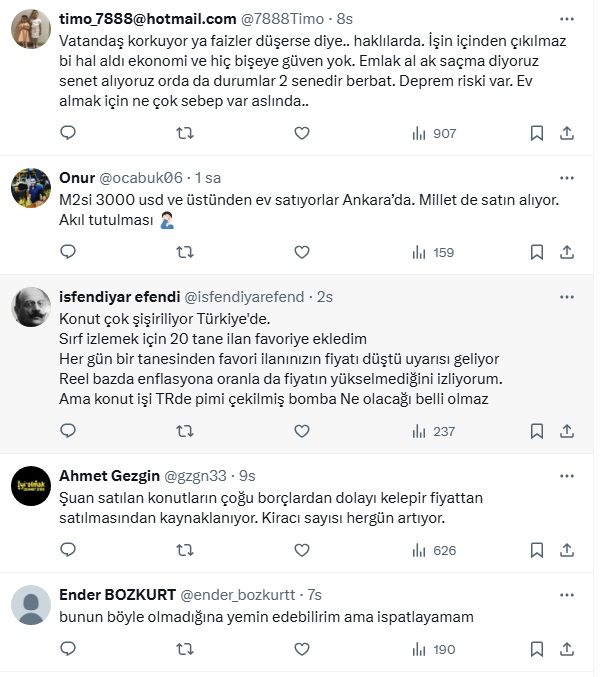
Task: Like Onur's tweet with heart icon
Action: click(x=303, y=253)
